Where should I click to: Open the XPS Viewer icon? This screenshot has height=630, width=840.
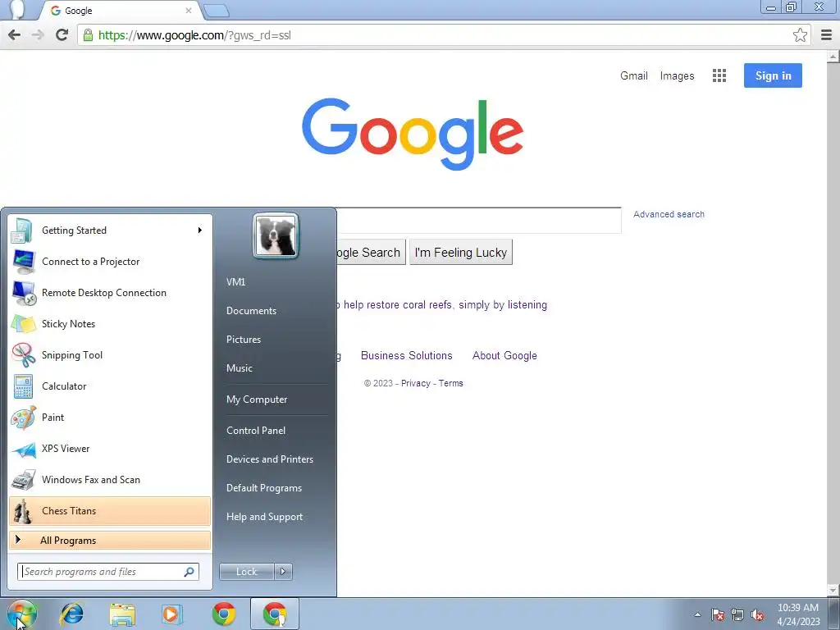click(x=24, y=450)
